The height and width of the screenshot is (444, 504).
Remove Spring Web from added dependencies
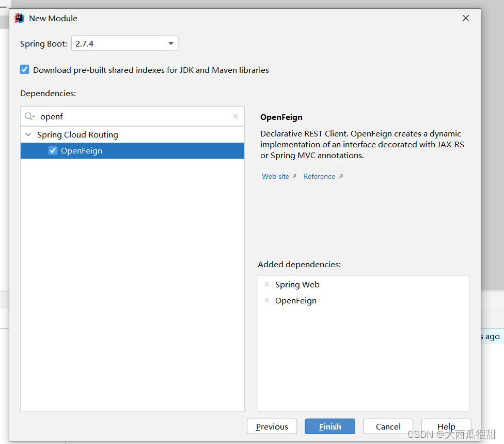pyautogui.click(x=267, y=284)
